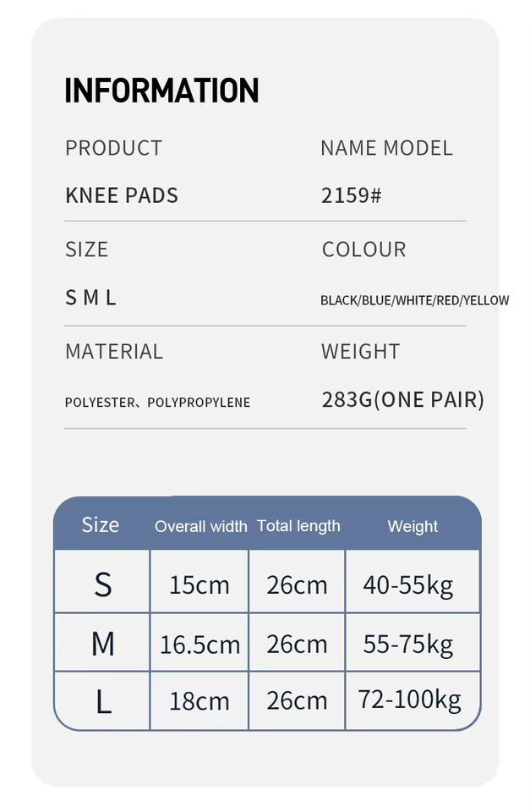Select the S M L size text
Image resolution: width=530 pixels, height=812 pixels.
[90, 298]
